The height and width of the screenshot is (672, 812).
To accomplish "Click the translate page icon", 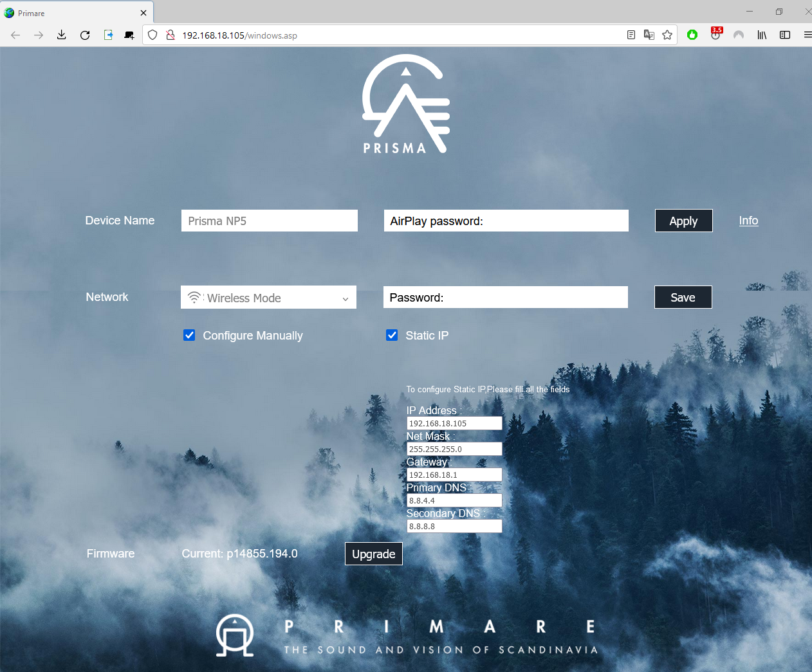I will pyautogui.click(x=649, y=35).
